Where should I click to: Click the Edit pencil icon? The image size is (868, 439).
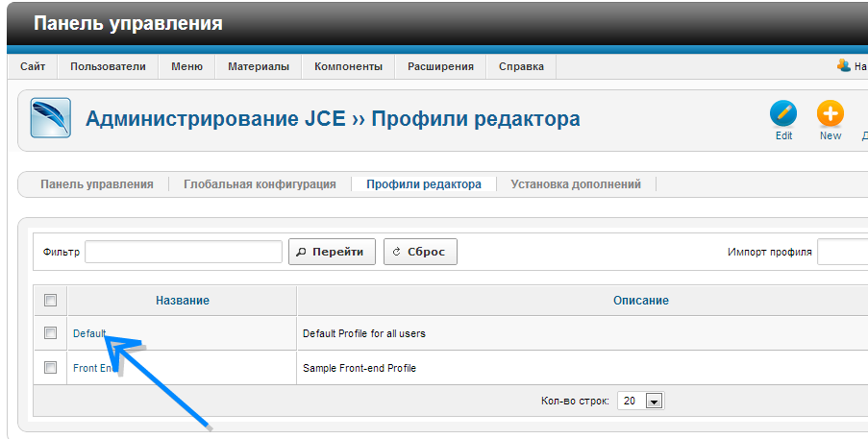click(783, 114)
